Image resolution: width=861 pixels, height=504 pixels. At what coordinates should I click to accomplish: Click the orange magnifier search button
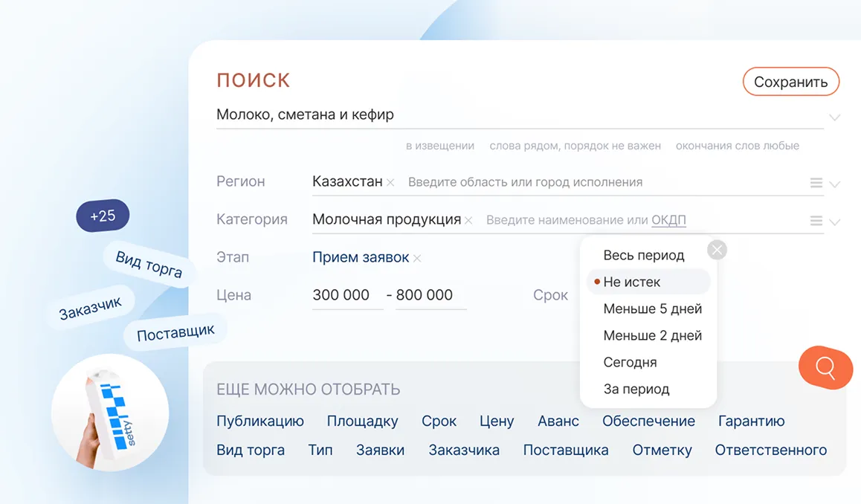tap(825, 367)
